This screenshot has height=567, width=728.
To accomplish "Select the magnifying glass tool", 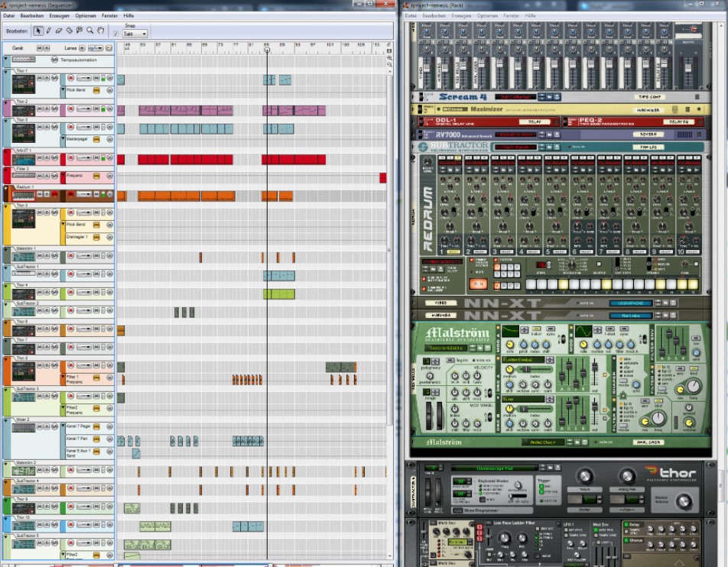I will coord(89,31).
